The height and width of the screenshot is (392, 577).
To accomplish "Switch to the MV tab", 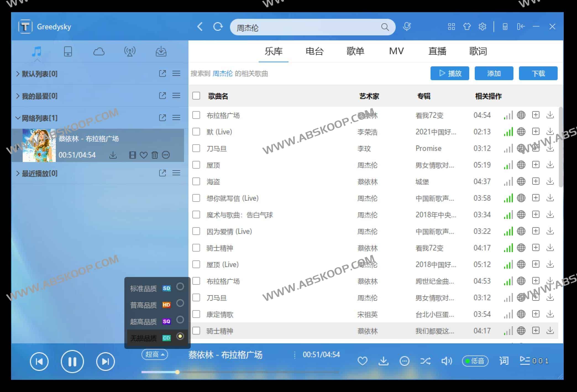I will coord(396,51).
